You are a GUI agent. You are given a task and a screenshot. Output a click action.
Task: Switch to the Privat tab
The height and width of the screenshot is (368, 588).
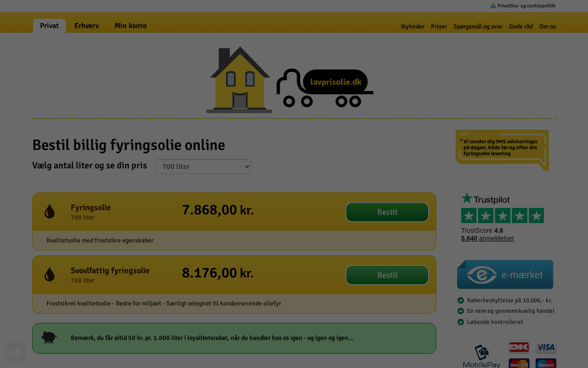[x=49, y=26]
